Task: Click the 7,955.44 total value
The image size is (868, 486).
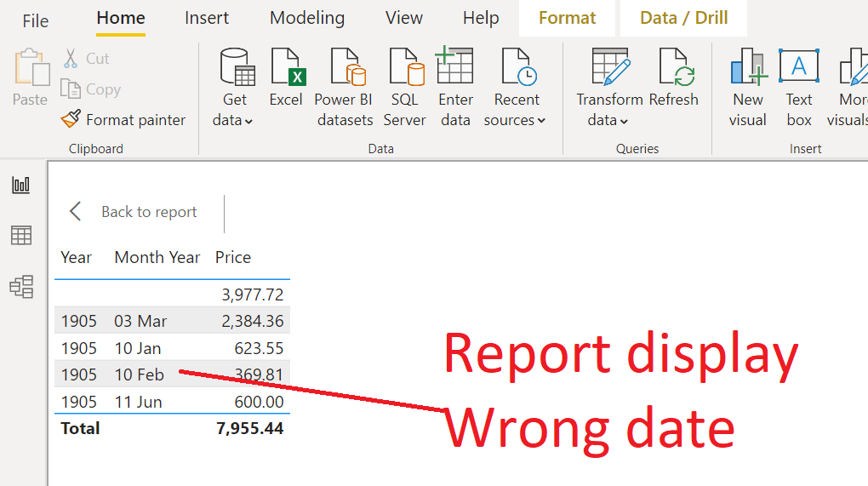Action: [x=249, y=428]
